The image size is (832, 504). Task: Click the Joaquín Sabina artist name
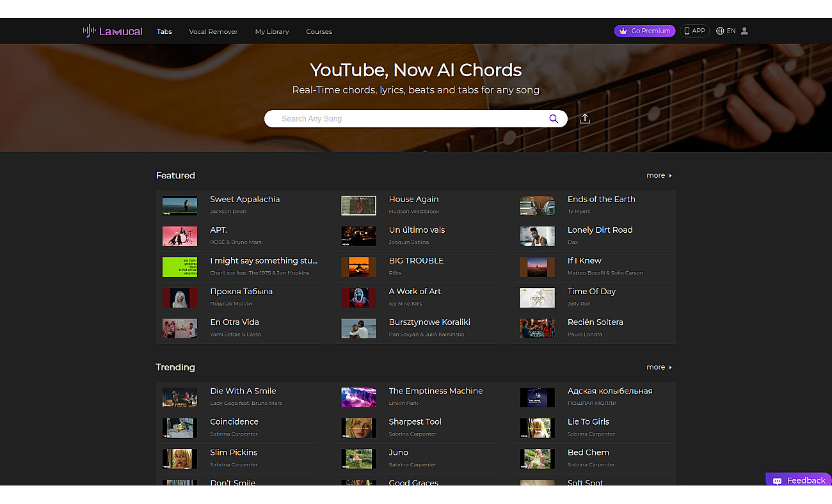tap(409, 242)
